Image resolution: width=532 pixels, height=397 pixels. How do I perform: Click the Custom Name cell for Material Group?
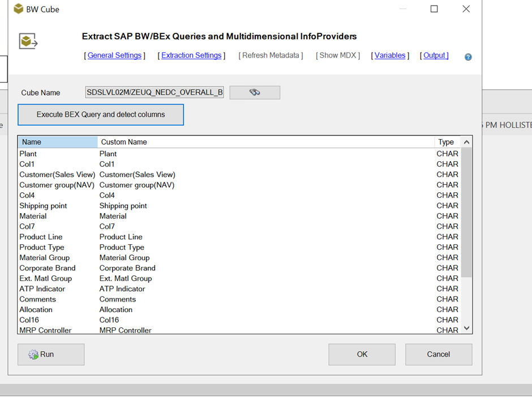coord(125,258)
